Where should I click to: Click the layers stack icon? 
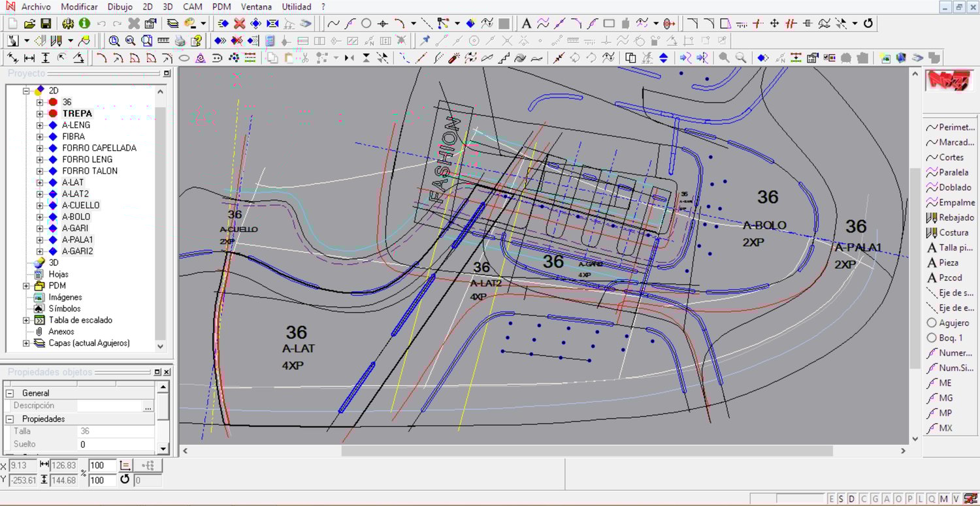coord(172,24)
